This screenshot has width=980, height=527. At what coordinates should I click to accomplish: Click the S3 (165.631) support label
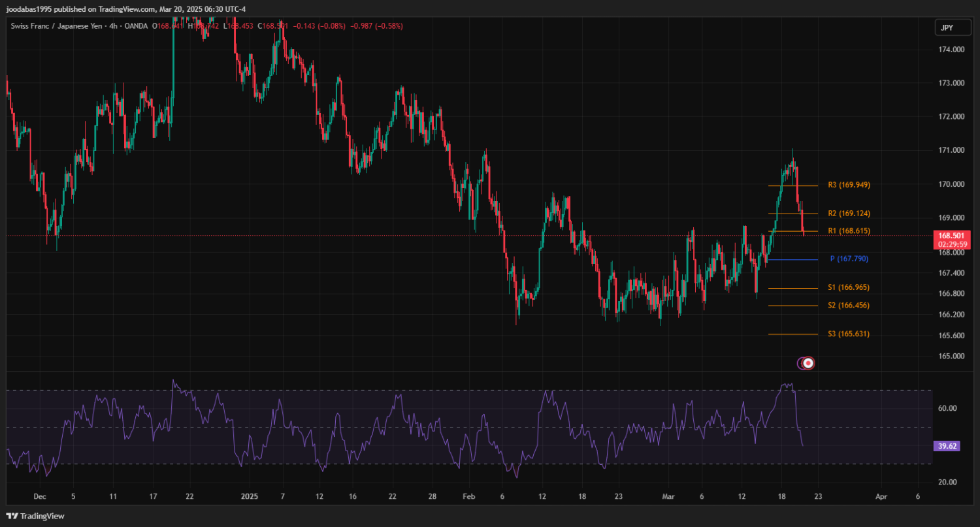(849, 334)
